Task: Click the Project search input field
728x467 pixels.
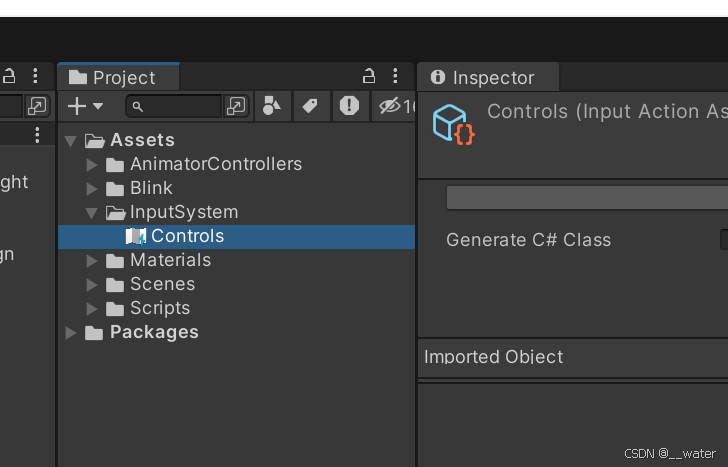Action: click(x=174, y=106)
